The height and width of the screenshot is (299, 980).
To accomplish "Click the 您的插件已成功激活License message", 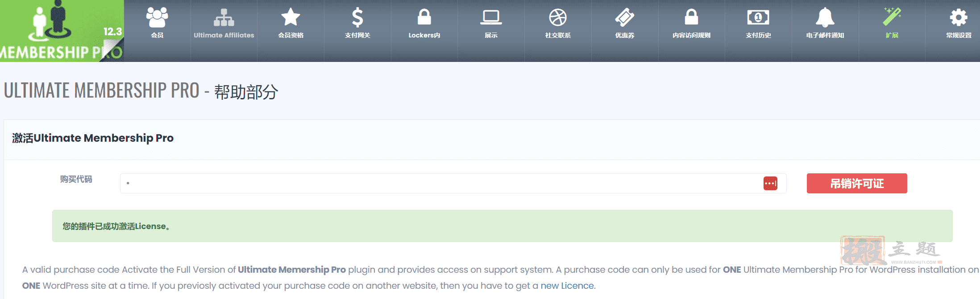I will pyautogui.click(x=502, y=226).
